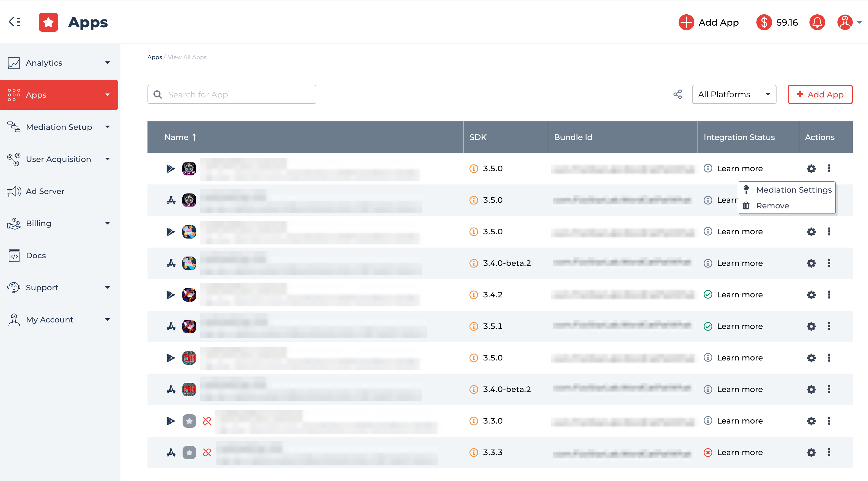The image size is (868, 481).
Task: Click the share icon beside the platforms filter
Action: pyautogui.click(x=677, y=94)
